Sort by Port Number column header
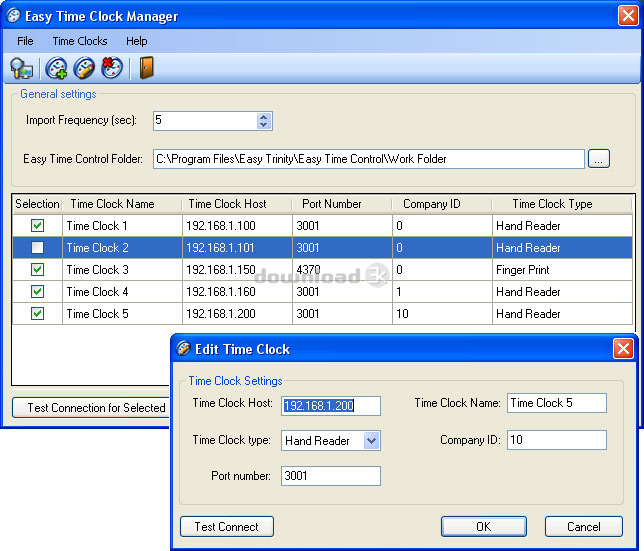The height and width of the screenshot is (551, 644). pos(342,204)
